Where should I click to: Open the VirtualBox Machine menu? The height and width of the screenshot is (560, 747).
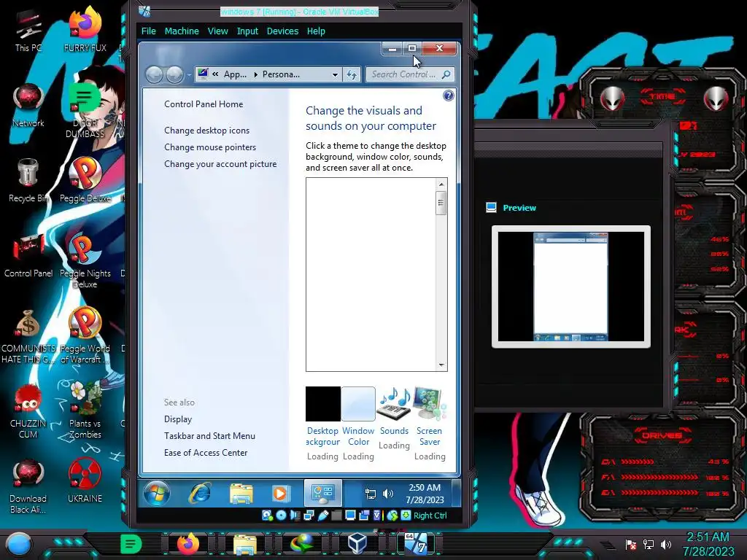182,31
